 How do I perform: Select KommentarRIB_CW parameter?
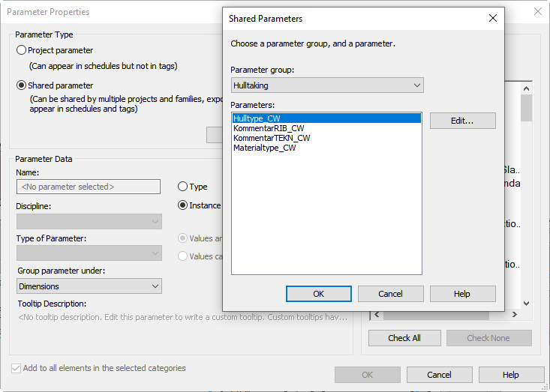(x=269, y=128)
